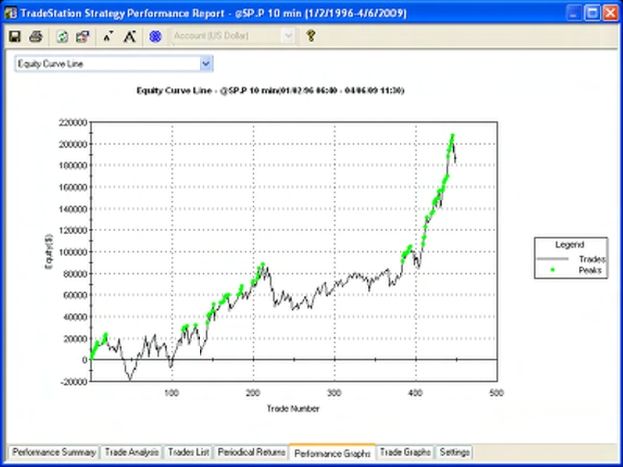623x467 pixels.
Task: Open the Settings tab
Action: click(x=455, y=452)
